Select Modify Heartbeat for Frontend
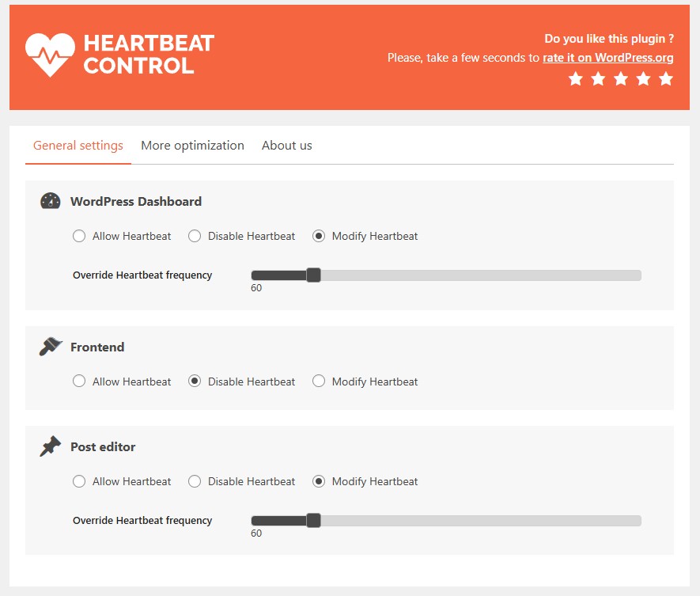Viewport: 700px width, 596px height. 319,382
